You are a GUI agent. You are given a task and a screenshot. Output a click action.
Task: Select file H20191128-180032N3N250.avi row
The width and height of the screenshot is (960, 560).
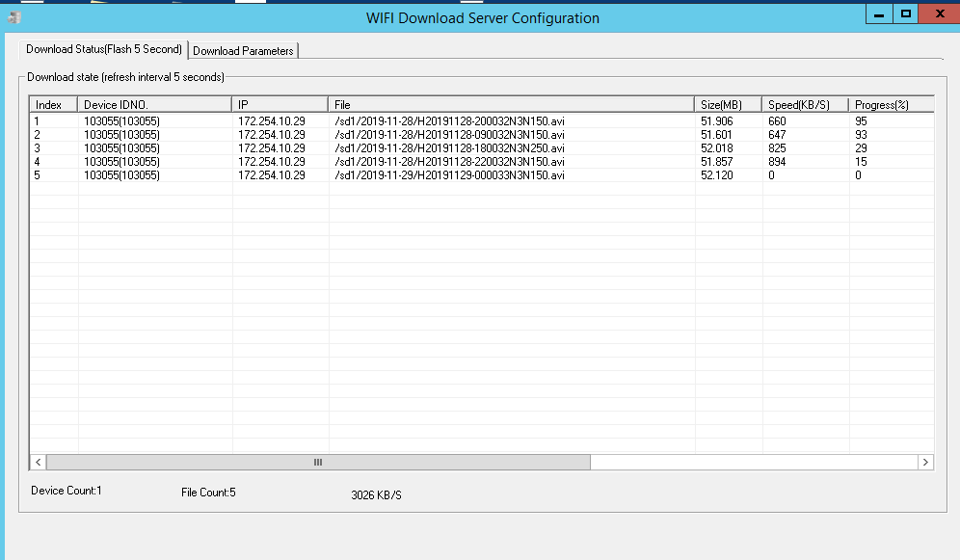click(482, 148)
